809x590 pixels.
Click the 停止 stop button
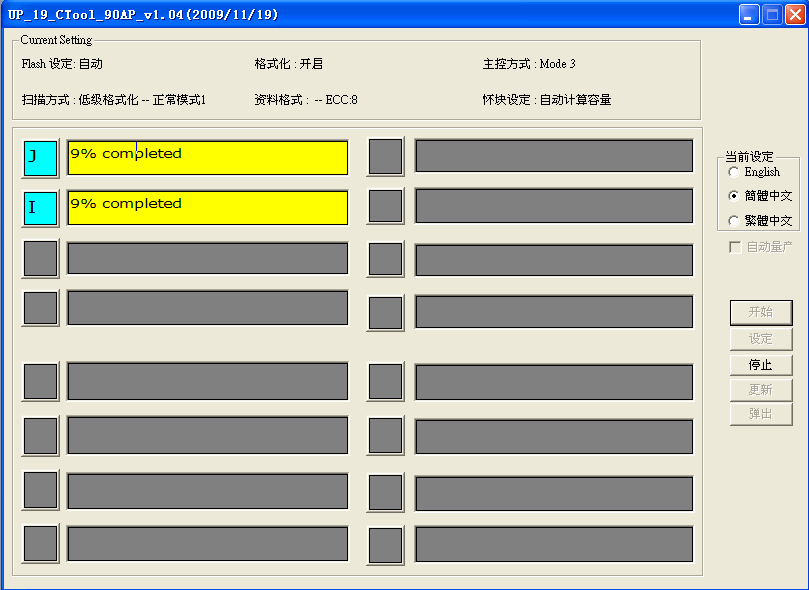(761, 365)
